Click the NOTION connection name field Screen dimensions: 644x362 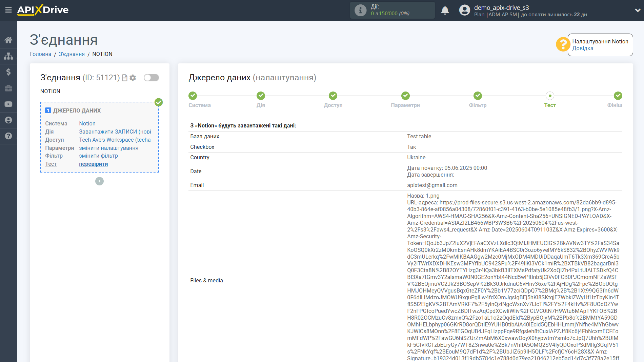coord(99,91)
